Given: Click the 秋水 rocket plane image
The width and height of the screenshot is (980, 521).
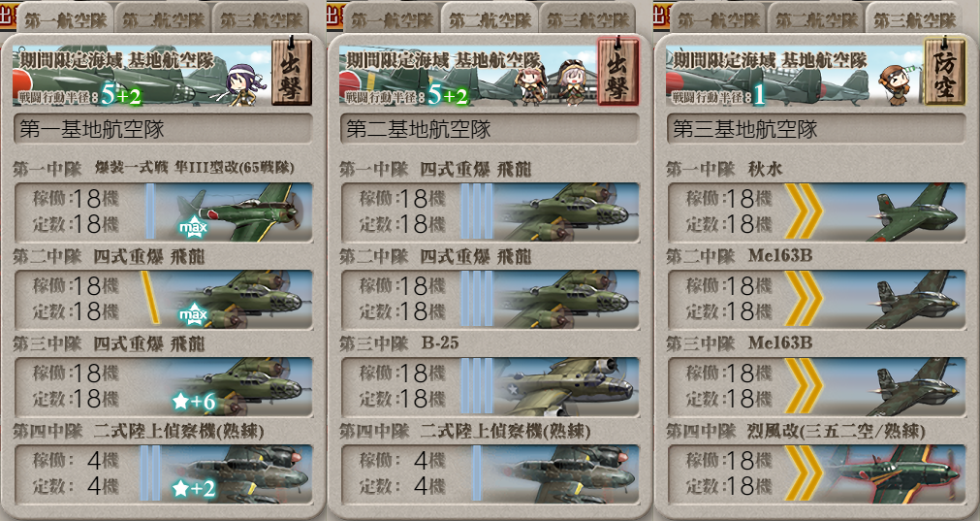Looking at the screenshot, I should click(x=914, y=212).
